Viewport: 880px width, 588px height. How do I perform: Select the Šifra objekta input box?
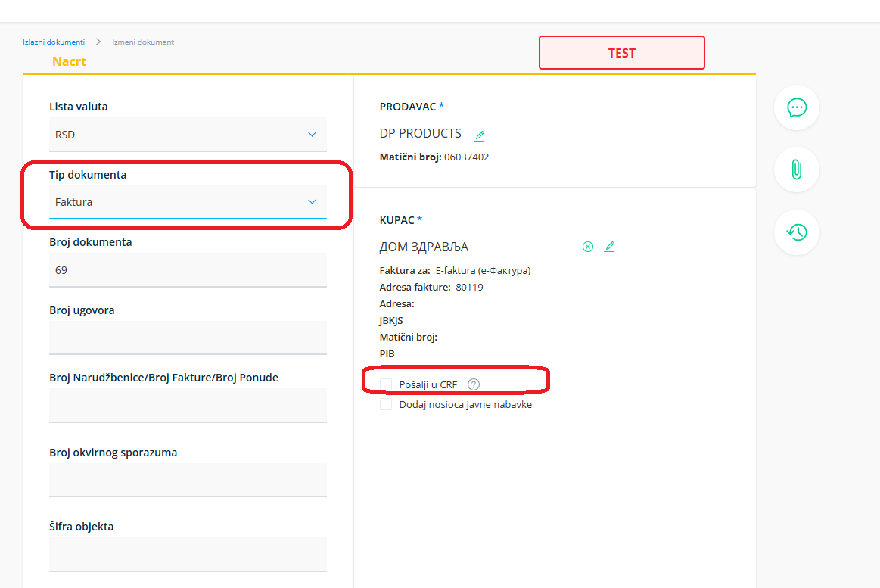pyautogui.click(x=188, y=553)
